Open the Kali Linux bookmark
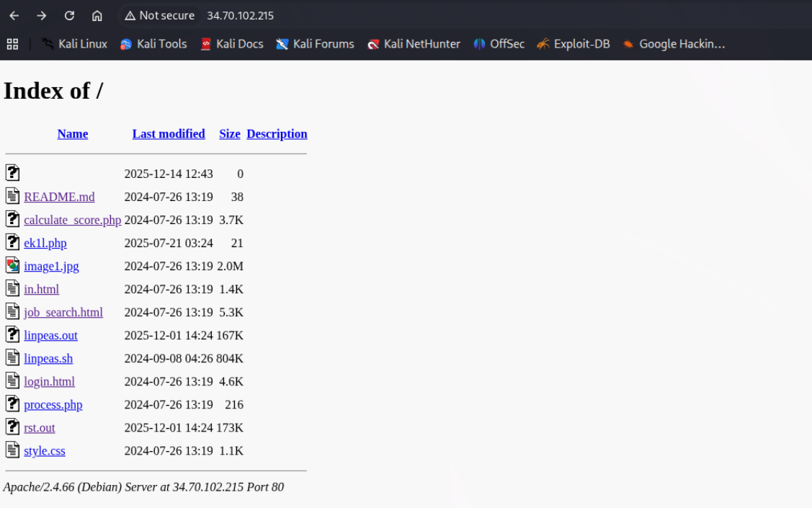Viewport: 812px width, 508px height. click(x=74, y=44)
